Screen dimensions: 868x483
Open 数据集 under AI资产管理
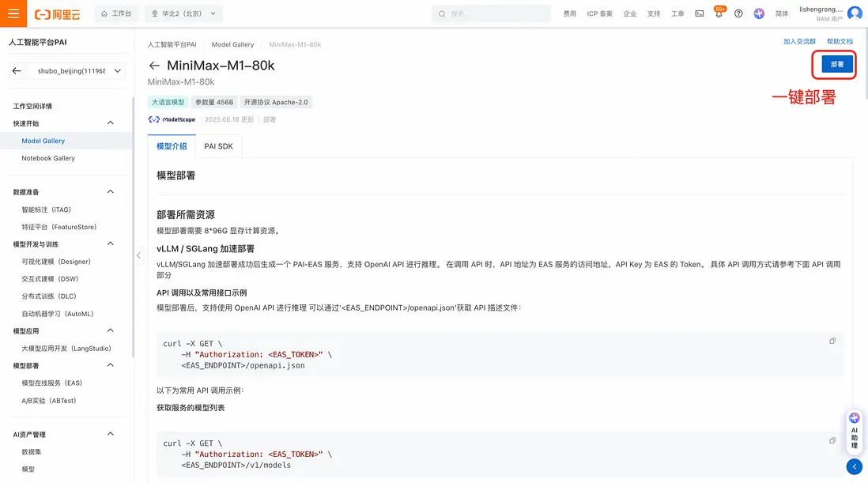coord(32,452)
